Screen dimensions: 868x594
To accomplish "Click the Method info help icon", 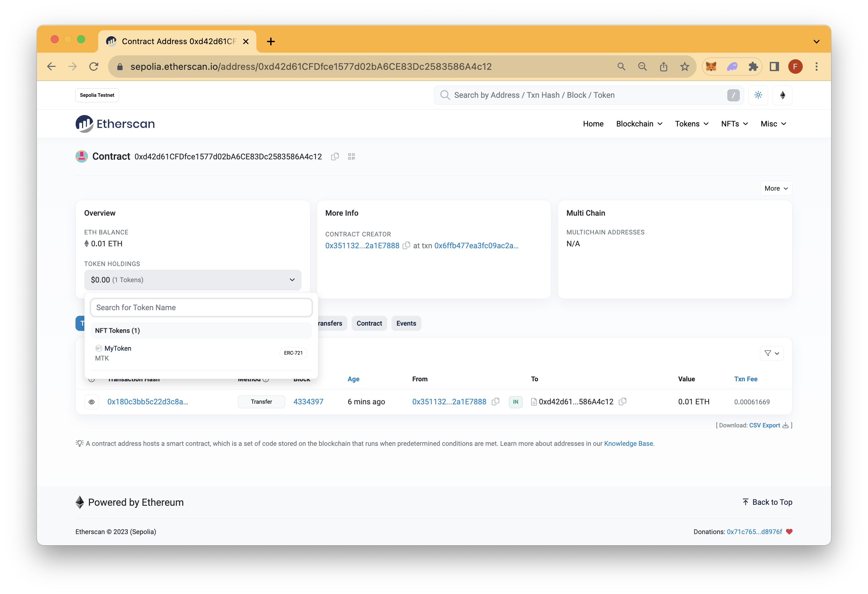I will click(266, 379).
